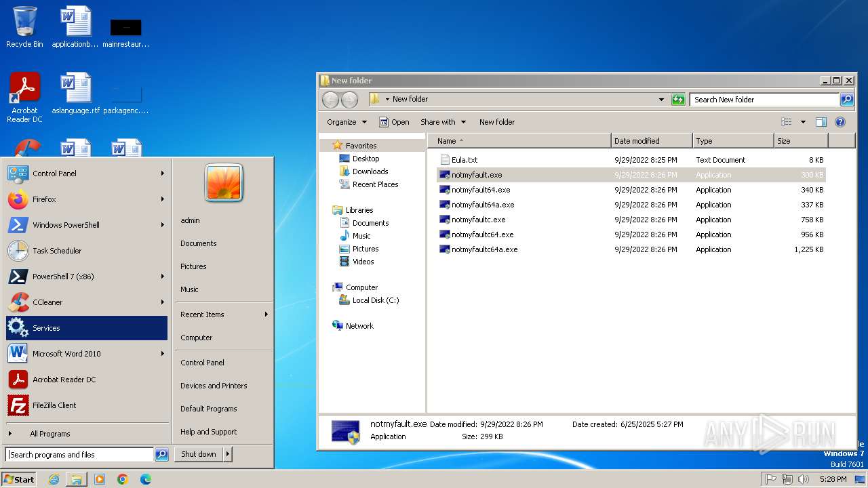
Task: Click the Action Center flag tray icon
Action: point(771,479)
